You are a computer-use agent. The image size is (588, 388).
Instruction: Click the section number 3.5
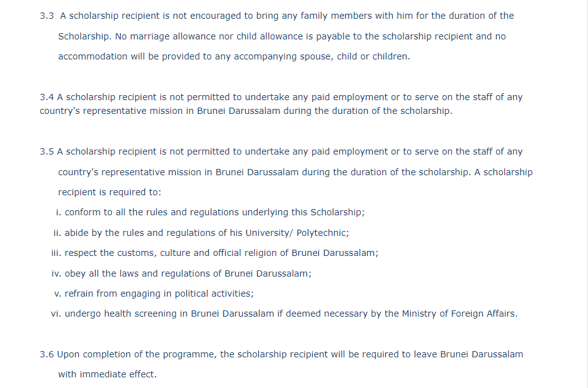(x=47, y=151)
